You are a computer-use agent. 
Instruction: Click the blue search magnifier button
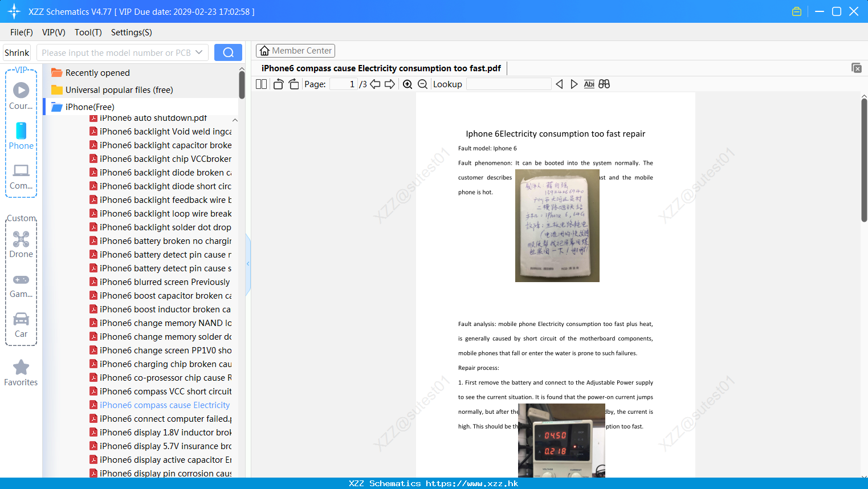point(228,52)
